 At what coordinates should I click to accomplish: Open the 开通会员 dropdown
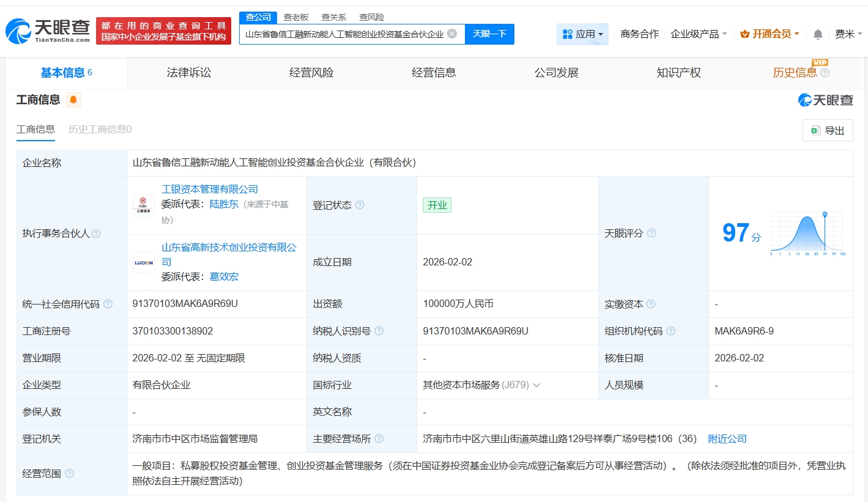pyautogui.click(x=770, y=34)
